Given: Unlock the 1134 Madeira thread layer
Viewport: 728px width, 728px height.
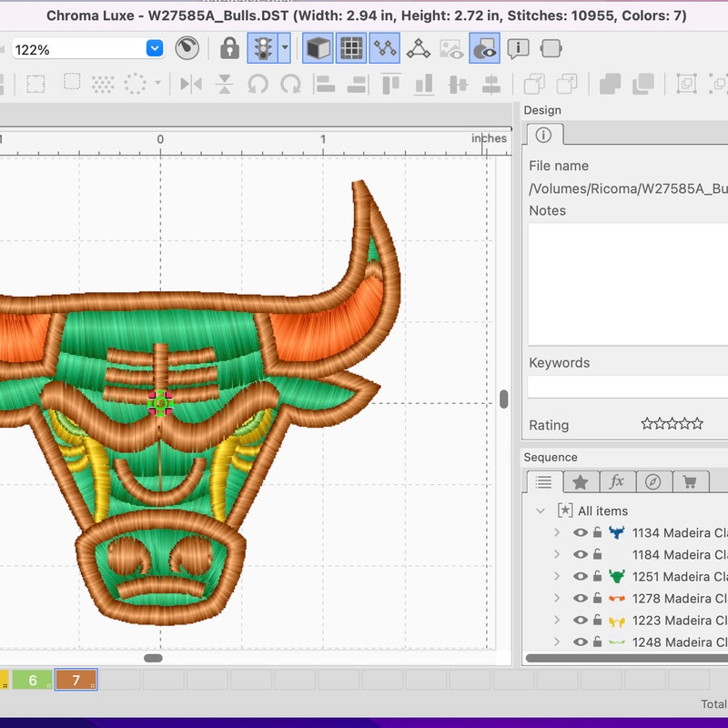Looking at the screenshot, I should pyautogui.click(x=598, y=531).
